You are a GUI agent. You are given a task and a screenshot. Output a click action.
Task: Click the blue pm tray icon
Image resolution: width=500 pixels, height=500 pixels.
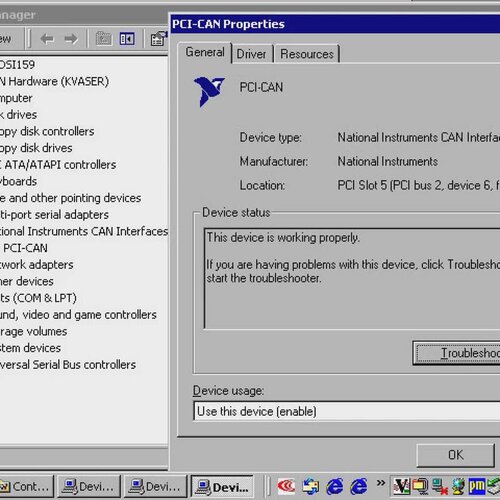tap(477, 486)
